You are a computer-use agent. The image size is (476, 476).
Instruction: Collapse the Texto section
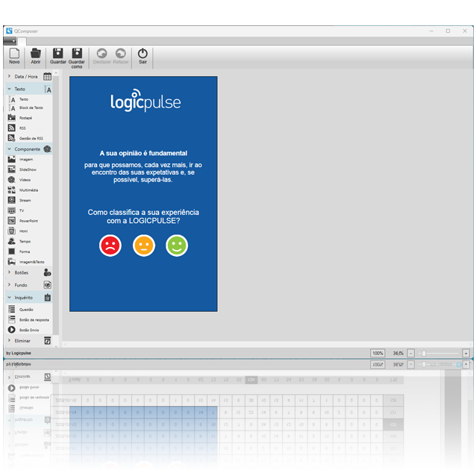[29, 89]
